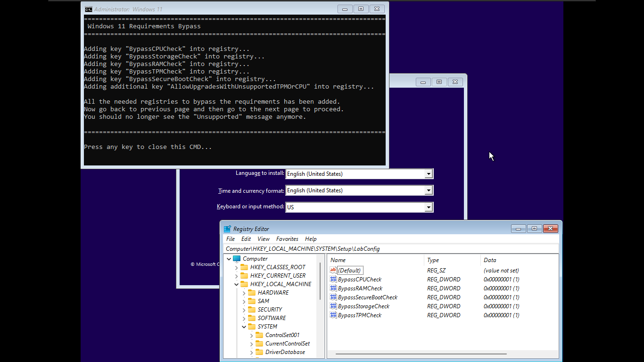
Task: Click the (Default) string value icon
Action: [333, 270]
